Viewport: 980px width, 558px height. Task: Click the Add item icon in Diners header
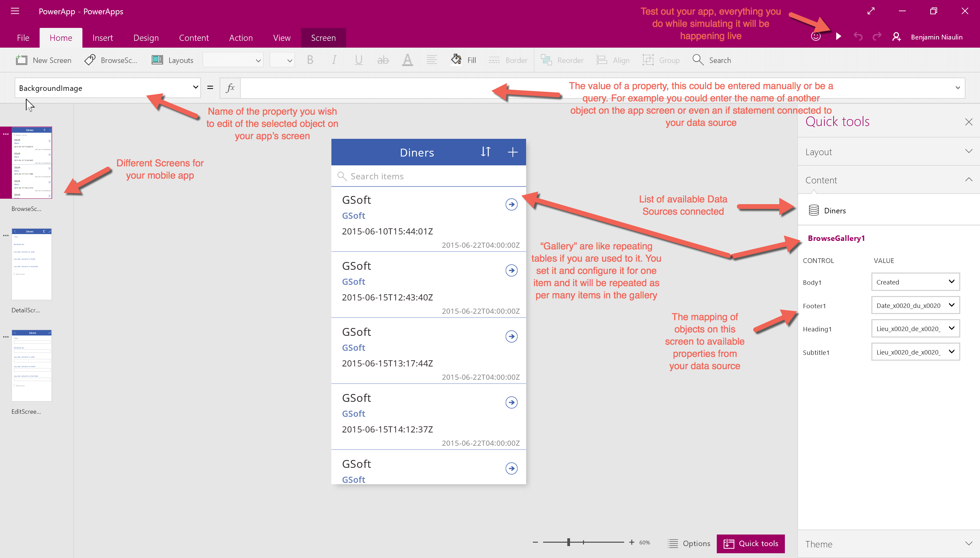(x=511, y=153)
